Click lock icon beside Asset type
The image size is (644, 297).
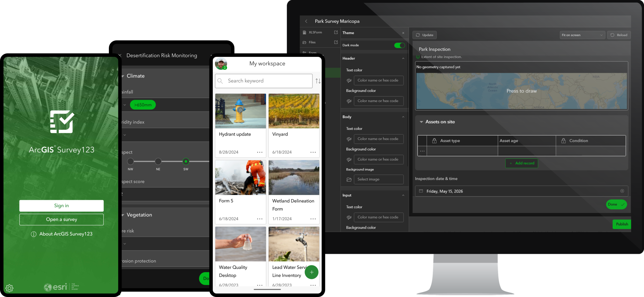[434, 141]
